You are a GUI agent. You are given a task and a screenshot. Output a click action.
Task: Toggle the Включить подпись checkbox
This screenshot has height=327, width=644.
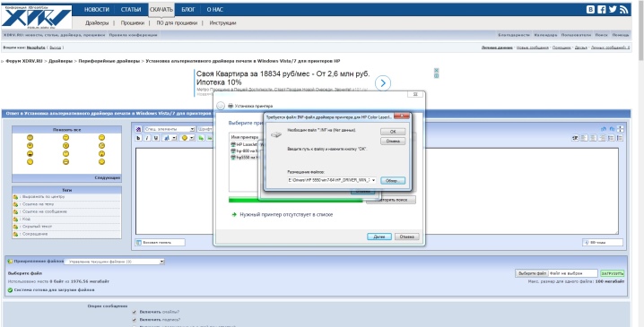tap(135, 320)
